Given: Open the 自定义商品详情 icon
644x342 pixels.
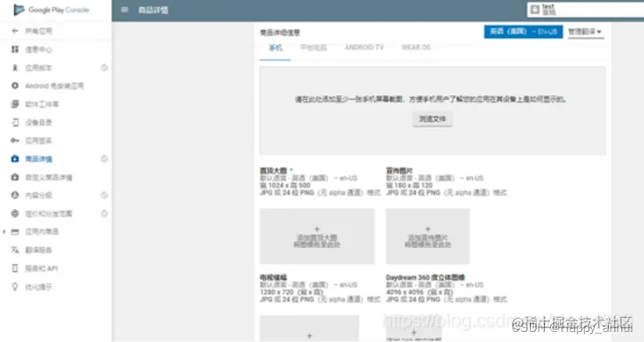Looking at the screenshot, I should pos(15,177).
